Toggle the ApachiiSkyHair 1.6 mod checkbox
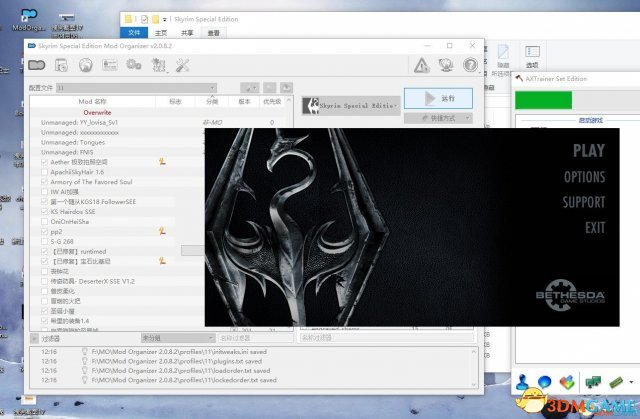 (44, 172)
